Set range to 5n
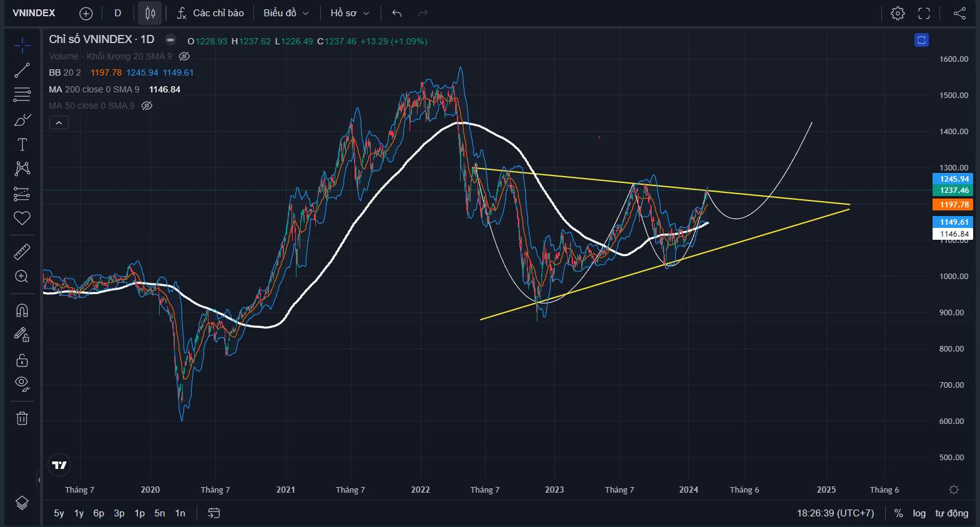The height and width of the screenshot is (527, 980). tap(160, 513)
